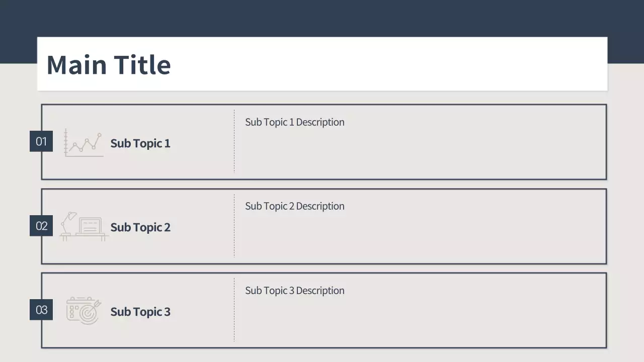The image size is (644, 362).
Task: Click the Sub Topic 2 label
Action: [x=140, y=227]
